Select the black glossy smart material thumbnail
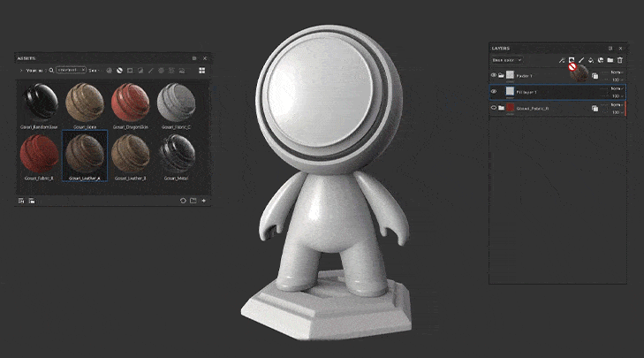This screenshot has width=644, height=358. (x=40, y=102)
